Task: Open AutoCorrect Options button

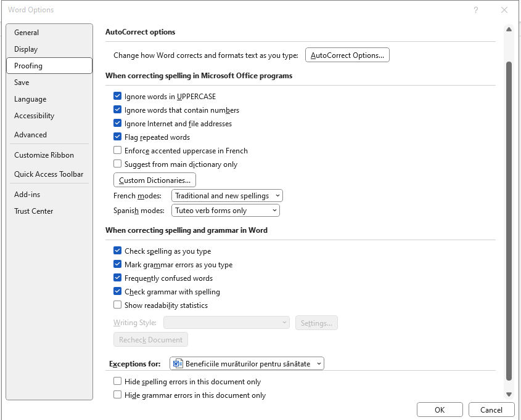Action: (x=347, y=55)
